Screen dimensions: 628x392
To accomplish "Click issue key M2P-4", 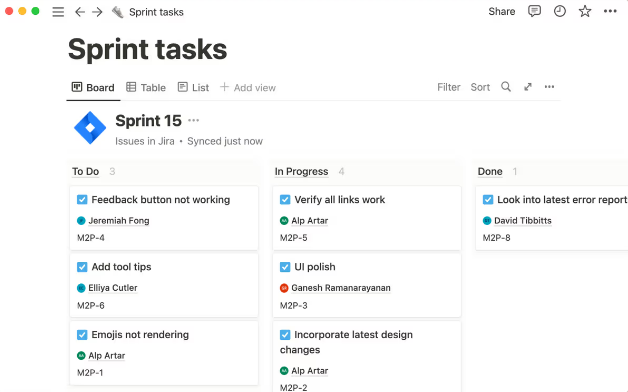I will (91, 238).
